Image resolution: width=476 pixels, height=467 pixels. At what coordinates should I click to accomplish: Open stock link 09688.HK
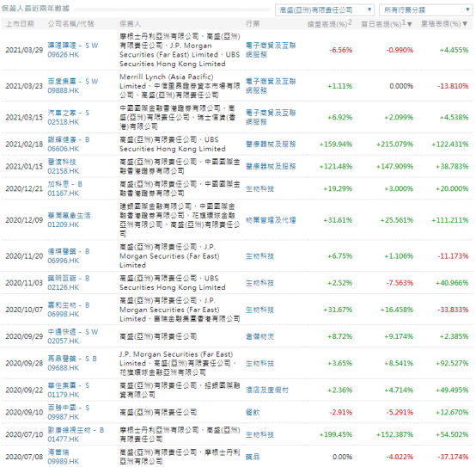63,367
